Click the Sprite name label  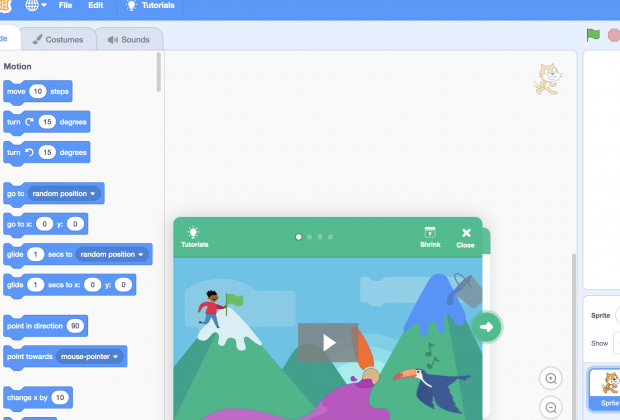pos(600,316)
